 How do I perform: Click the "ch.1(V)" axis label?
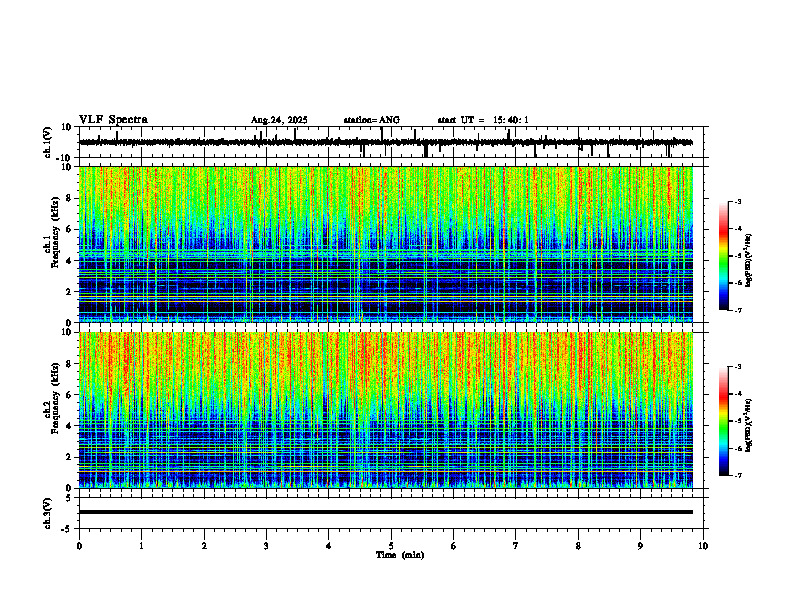coord(48,142)
